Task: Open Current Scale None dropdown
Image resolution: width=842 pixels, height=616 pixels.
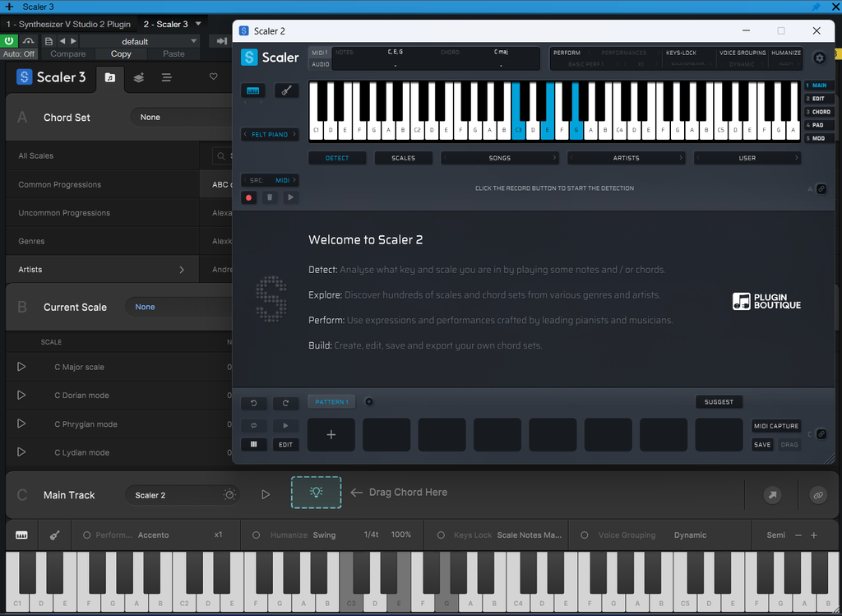Action: coord(178,307)
